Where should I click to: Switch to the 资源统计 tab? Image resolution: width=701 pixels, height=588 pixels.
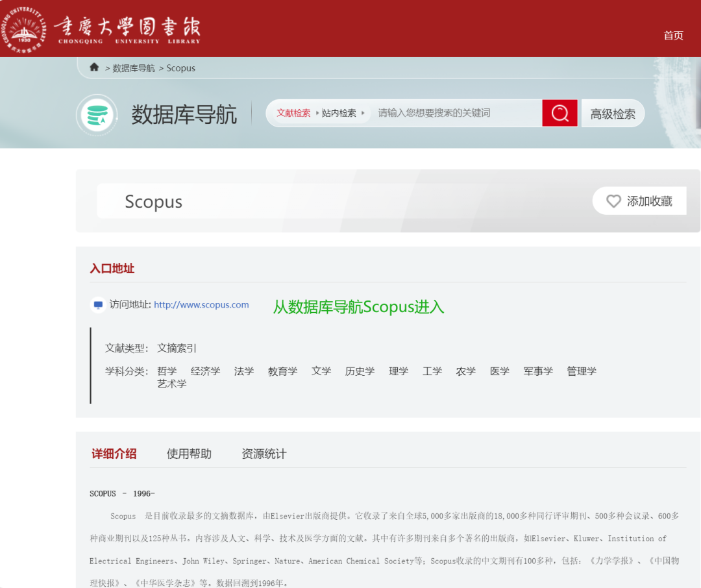click(x=264, y=454)
